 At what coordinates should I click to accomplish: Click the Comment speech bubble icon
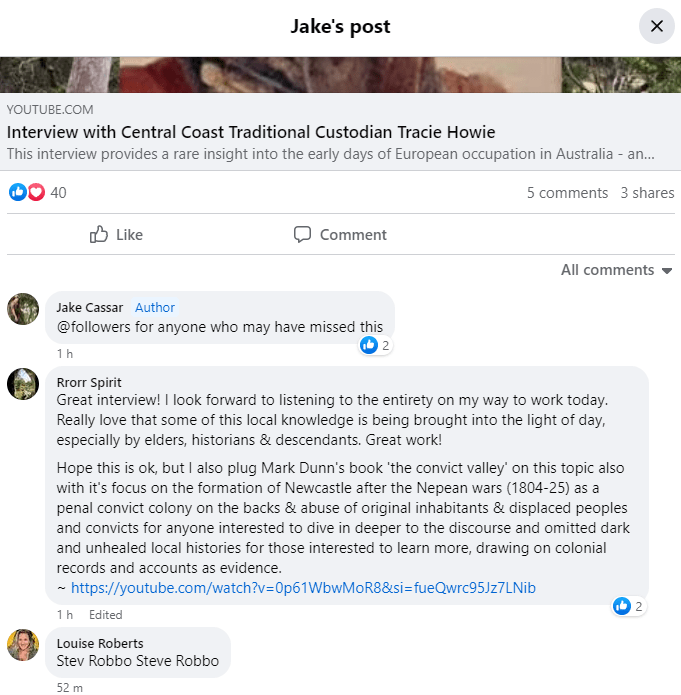pyautogui.click(x=302, y=235)
